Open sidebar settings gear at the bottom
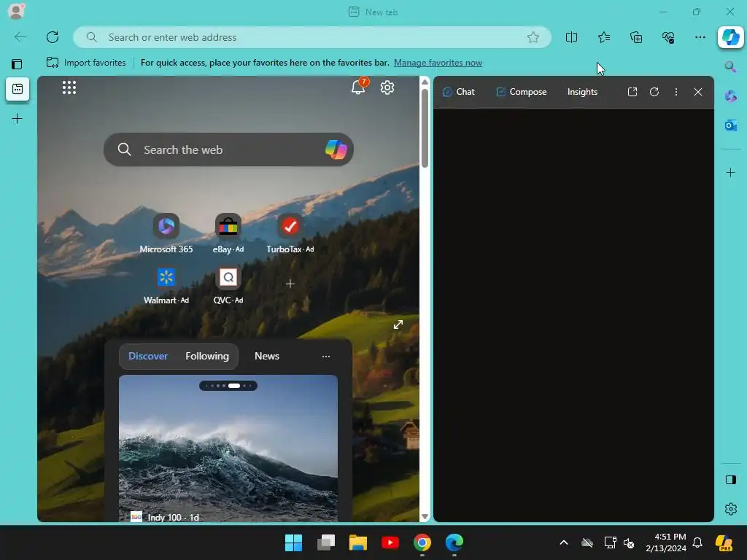The image size is (747, 560). pyautogui.click(x=730, y=509)
